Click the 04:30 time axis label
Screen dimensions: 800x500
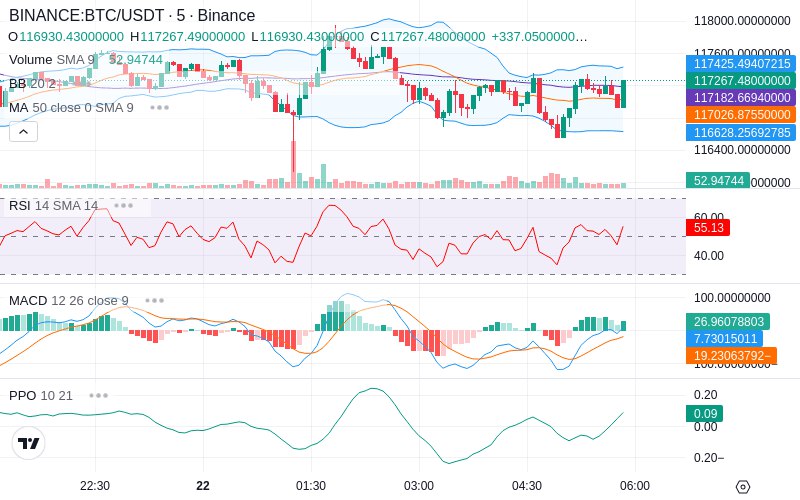pyautogui.click(x=527, y=486)
